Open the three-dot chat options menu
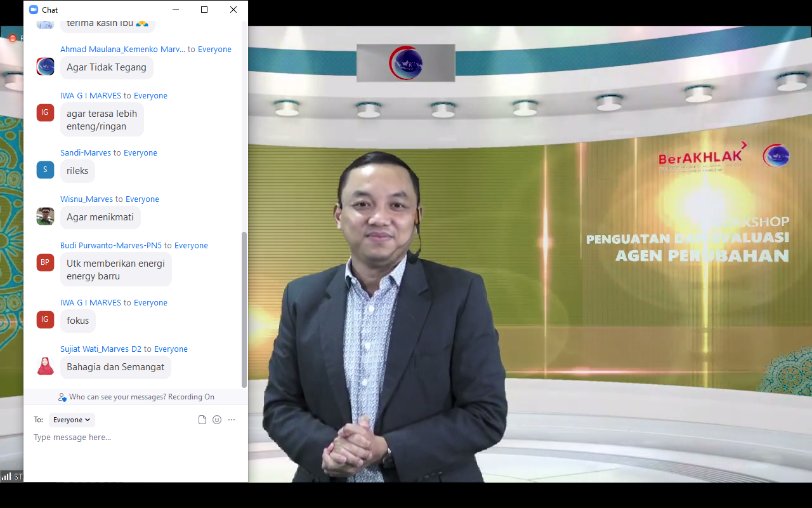This screenshot has height=508, width=812. (232, 420)
